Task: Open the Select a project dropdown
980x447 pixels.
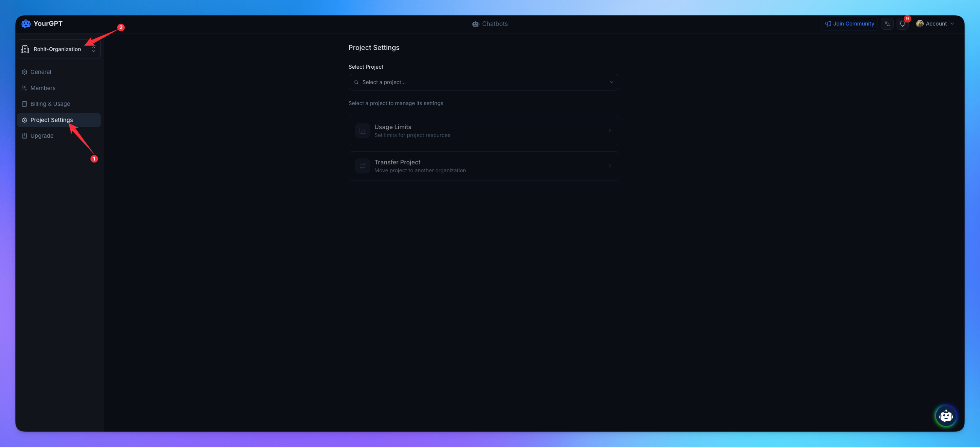Action: coord(483,82)
